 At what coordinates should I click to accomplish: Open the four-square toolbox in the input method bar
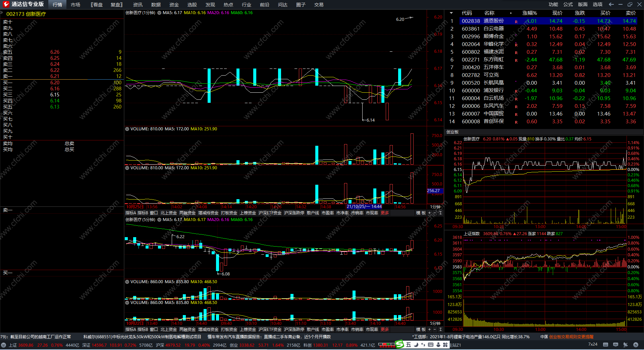pos(445,345)
